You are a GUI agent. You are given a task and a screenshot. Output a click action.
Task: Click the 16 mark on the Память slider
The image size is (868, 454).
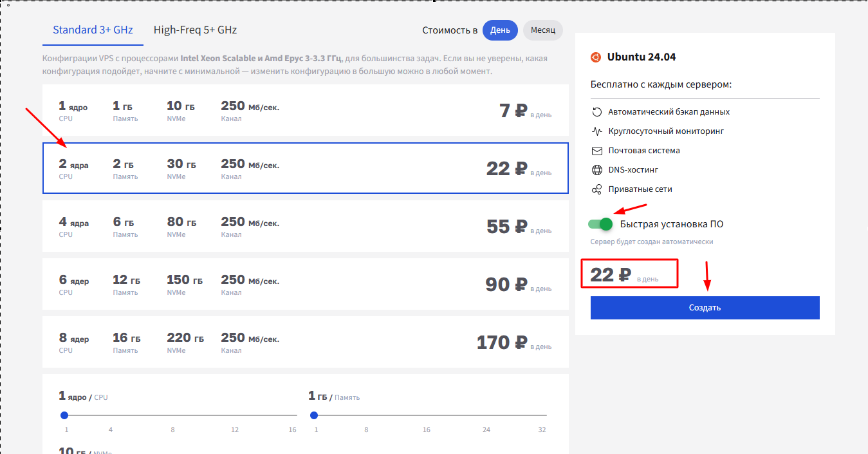[x=426, y=430]
